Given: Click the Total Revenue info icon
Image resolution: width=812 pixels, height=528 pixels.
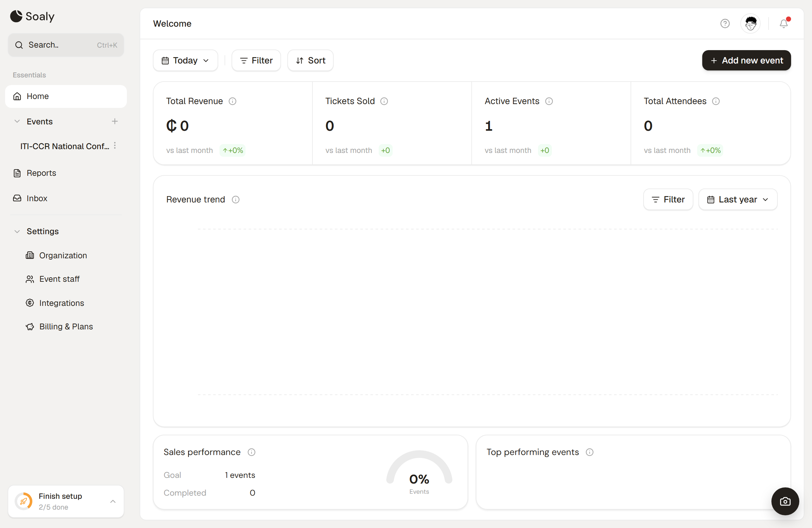Looking at the screenshot, I should (x=232, y=101).
